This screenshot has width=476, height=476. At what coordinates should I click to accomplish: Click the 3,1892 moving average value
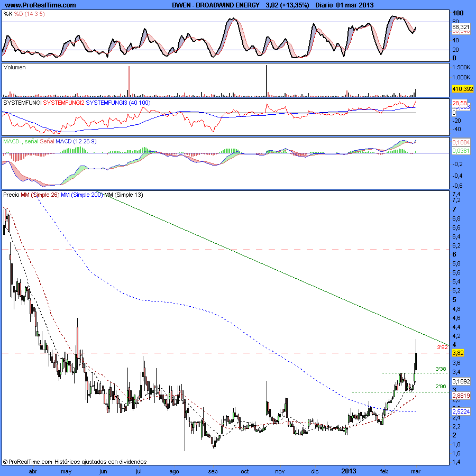461,381
